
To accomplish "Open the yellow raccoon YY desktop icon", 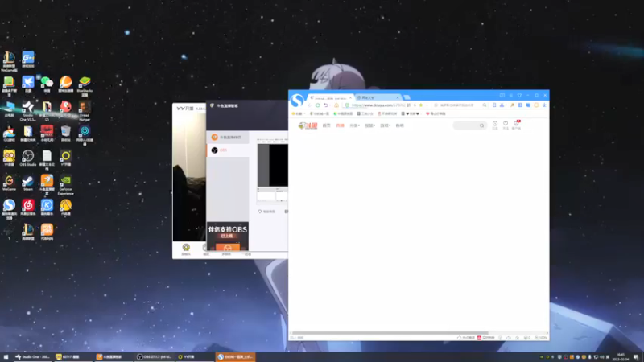I will click(9, 158).
